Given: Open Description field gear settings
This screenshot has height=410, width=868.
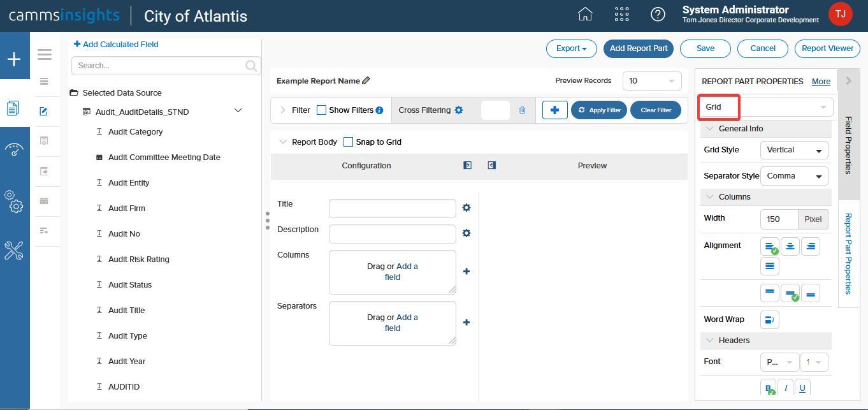Looking at the screenshot, I should 467,233.
